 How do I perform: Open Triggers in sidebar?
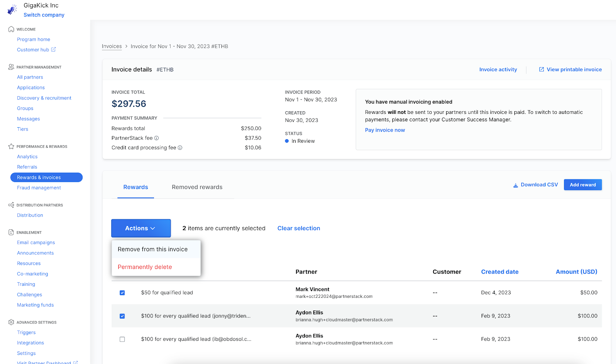point(26,332)
